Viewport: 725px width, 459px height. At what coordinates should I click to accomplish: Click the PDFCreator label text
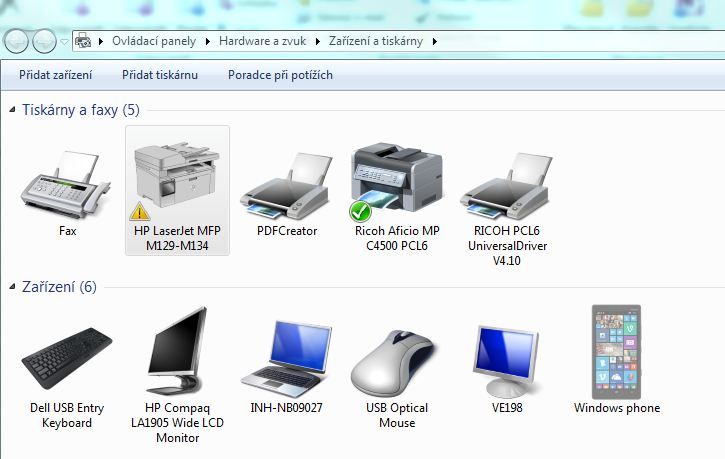pyautogui.click(x=287, y=231)
